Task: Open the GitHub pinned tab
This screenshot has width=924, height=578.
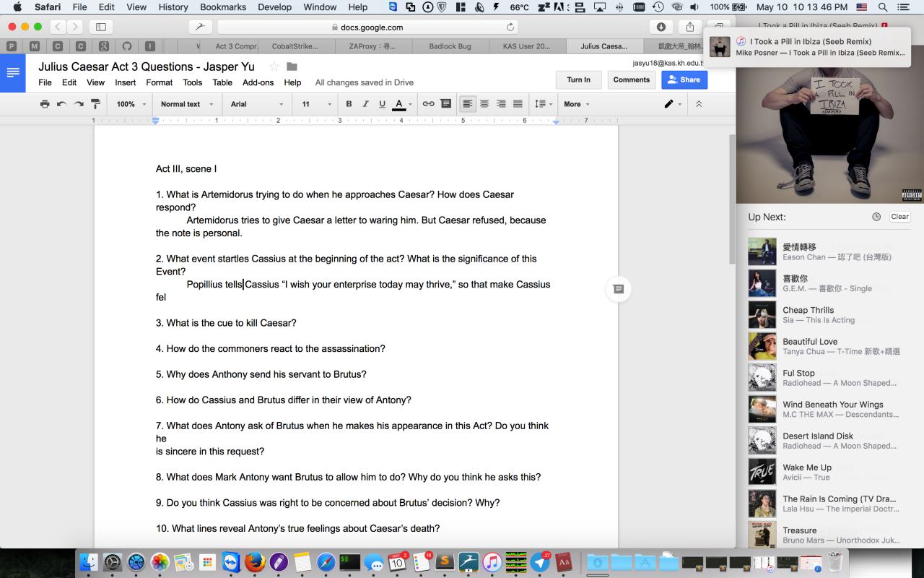Action: 126,46
